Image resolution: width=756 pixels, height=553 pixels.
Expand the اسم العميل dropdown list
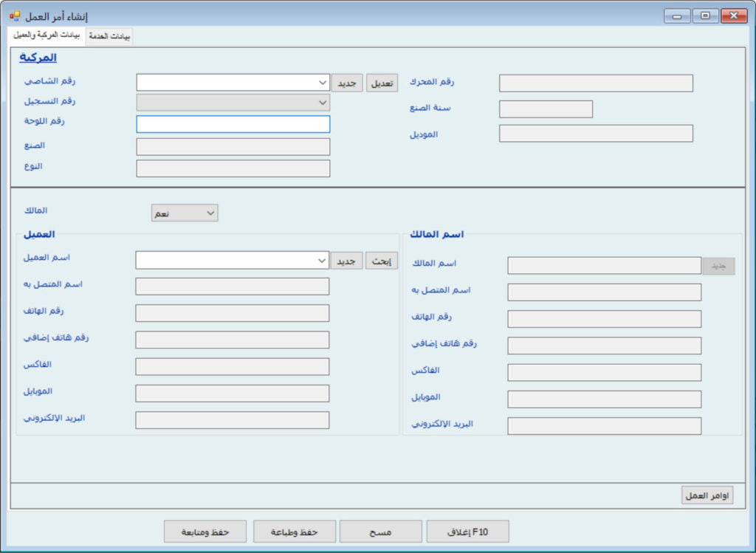pyautogui.click(x=321, y=261)
